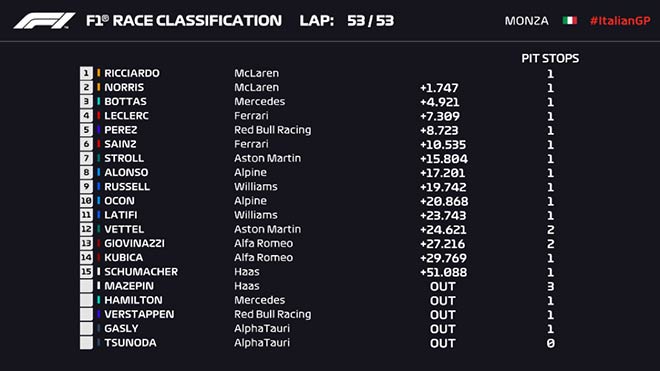
Task: Click Mazepin's pit stop count of 3
Action: (x=550, y=286)
